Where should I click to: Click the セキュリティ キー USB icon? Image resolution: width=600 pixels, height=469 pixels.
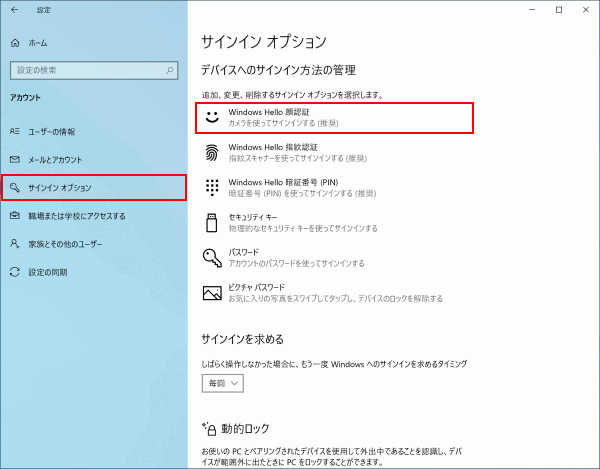point(212,223)
